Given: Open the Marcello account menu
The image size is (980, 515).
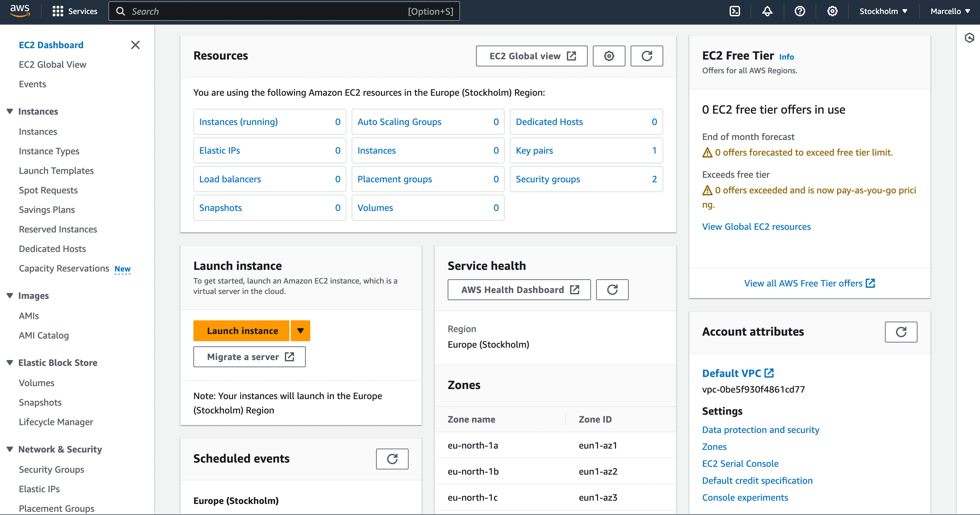Looking at the screenshot, I should [950, 11].
